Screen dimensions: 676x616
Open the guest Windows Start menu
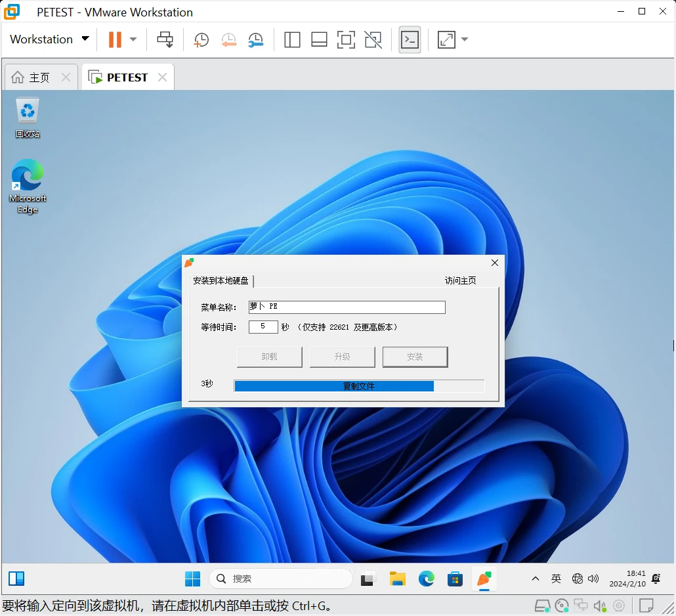pyautogui.click(x=193, y=579)
